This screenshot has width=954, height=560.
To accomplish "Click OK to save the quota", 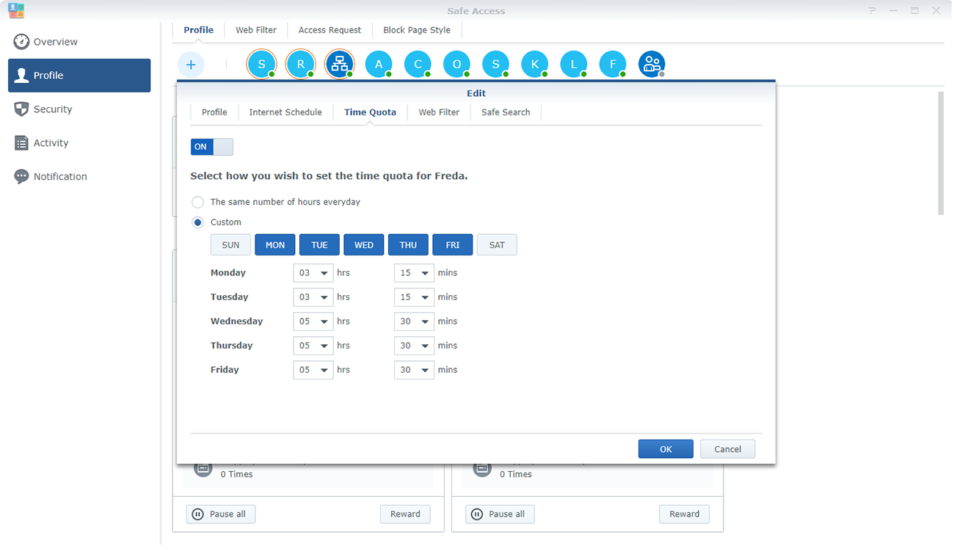I will (x=666, y=449).
